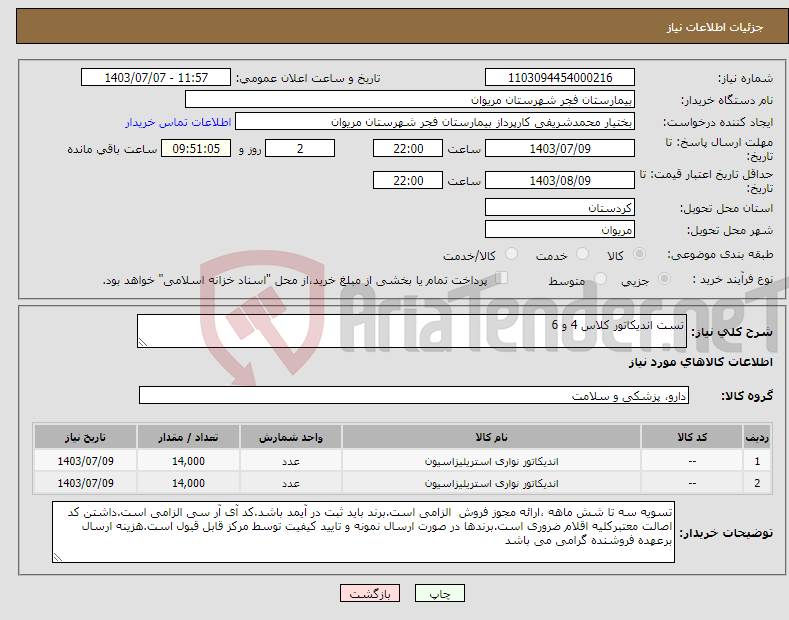Click buyer organization name field

(x=410, y=99)
